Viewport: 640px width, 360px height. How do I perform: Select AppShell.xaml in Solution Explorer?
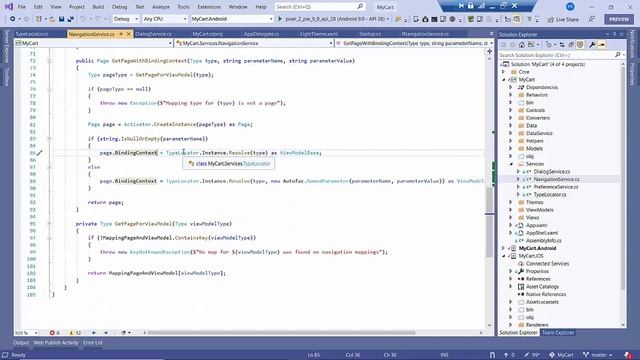(x=542, y=233)
